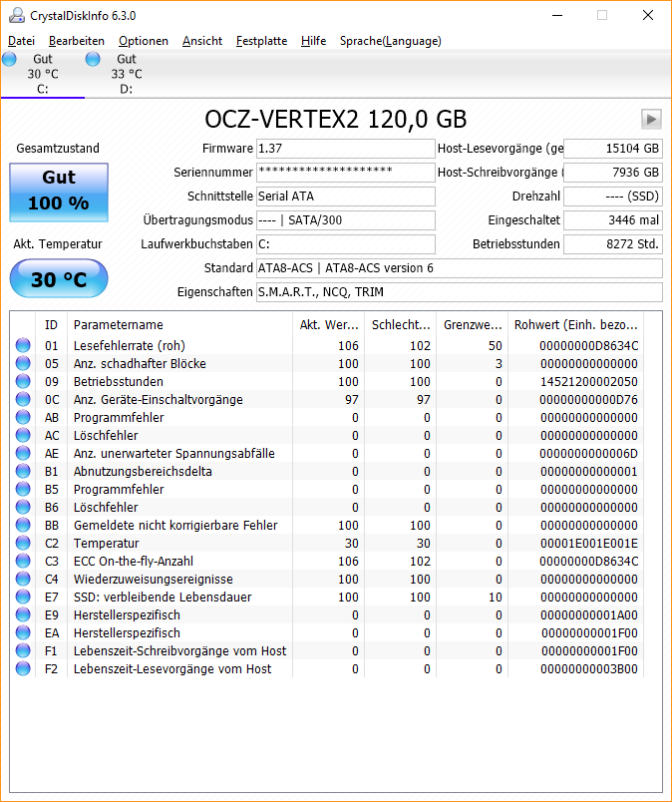Viewport: 672px width, 802px height.
Task: Click status orb for Lesefehlerrate (roh)
Action: [23, 345]
